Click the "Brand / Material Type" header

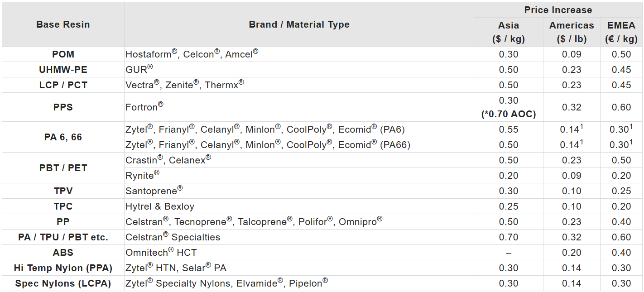pos(299,24)
